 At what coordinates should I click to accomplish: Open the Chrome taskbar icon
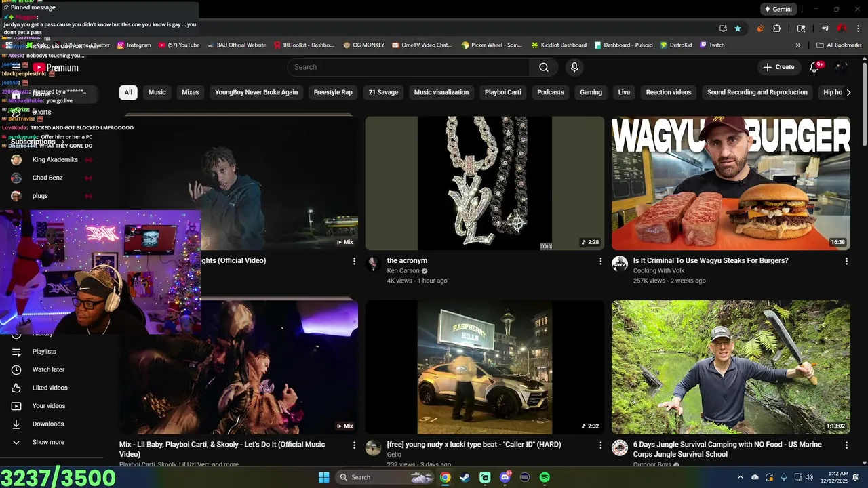point(445,477)
